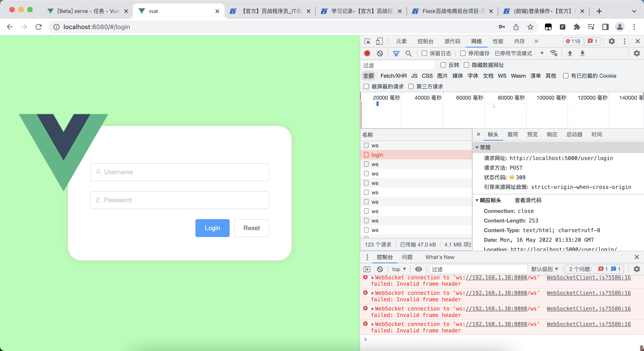Open network panel settings gear
The height and width of the screenshot is (351, 644).
pyautogui.click(x=637, y=53)
